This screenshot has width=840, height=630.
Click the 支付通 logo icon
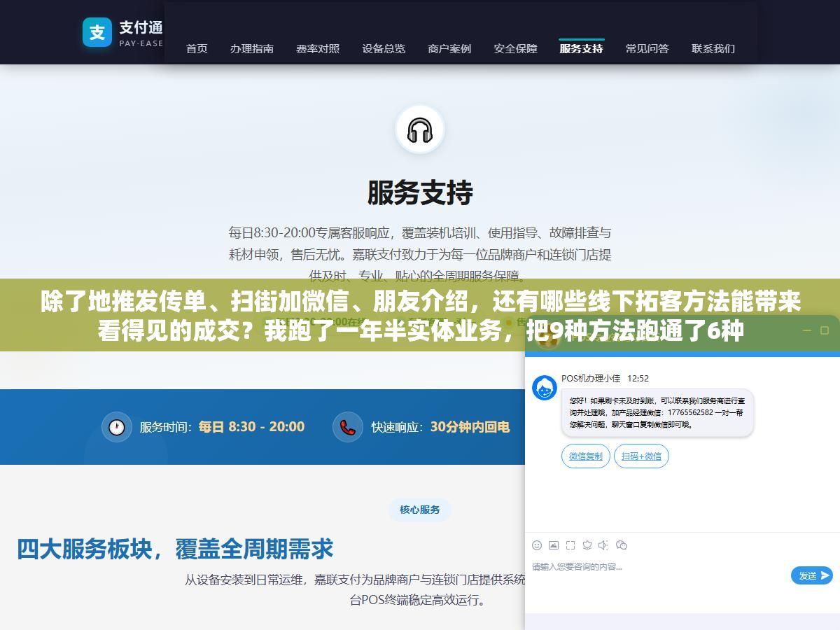(x=97, y=32)
